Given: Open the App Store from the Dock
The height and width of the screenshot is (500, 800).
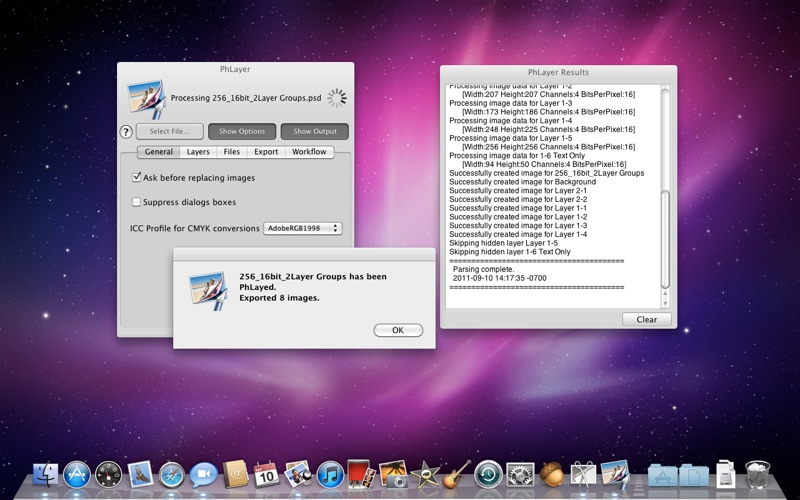Looking at the screenshot, I should (77, 474).
